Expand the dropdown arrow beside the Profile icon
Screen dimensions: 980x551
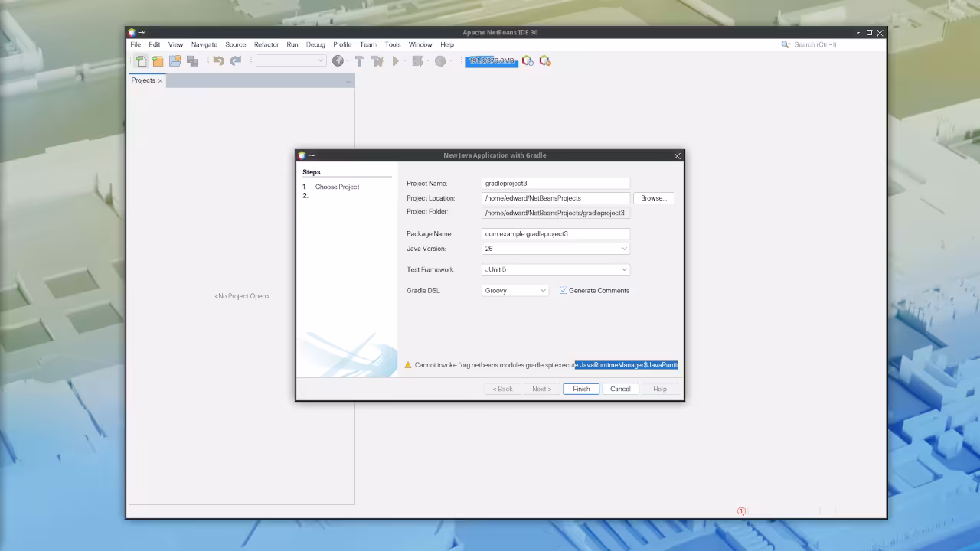[x=451, y=61]
